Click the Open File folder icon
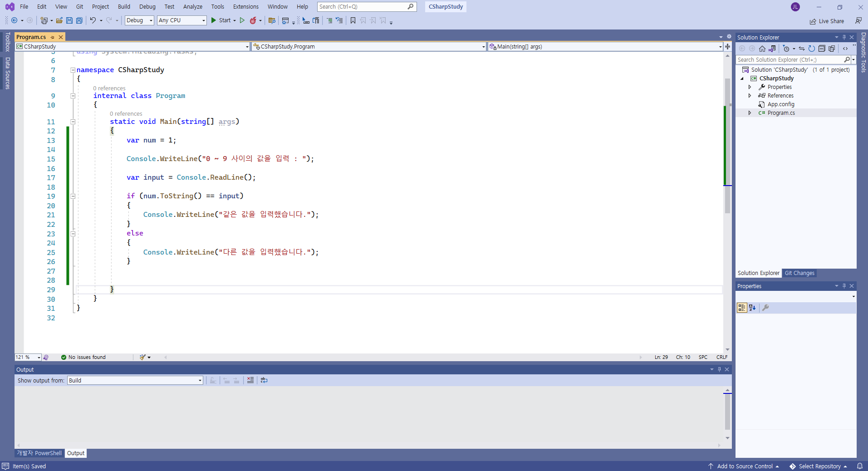 click(59, 20)
